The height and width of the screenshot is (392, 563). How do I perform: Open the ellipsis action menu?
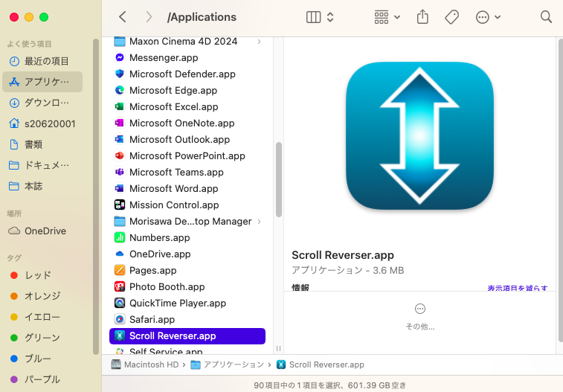(488, 17)
